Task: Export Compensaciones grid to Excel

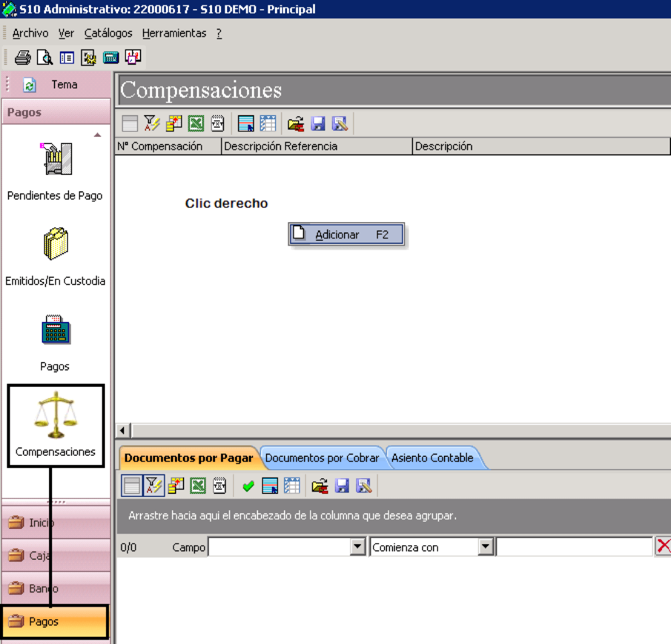Action: point(196,123)
